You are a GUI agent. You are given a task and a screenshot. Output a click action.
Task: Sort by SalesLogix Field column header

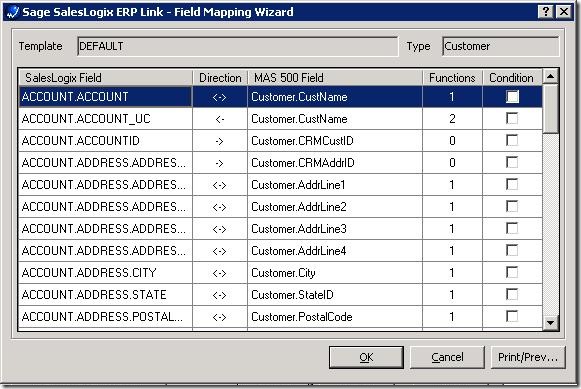pos(106,77)
